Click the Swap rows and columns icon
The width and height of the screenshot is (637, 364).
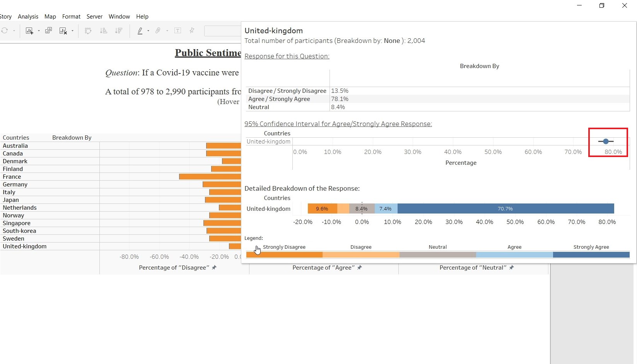coord(88,31)
